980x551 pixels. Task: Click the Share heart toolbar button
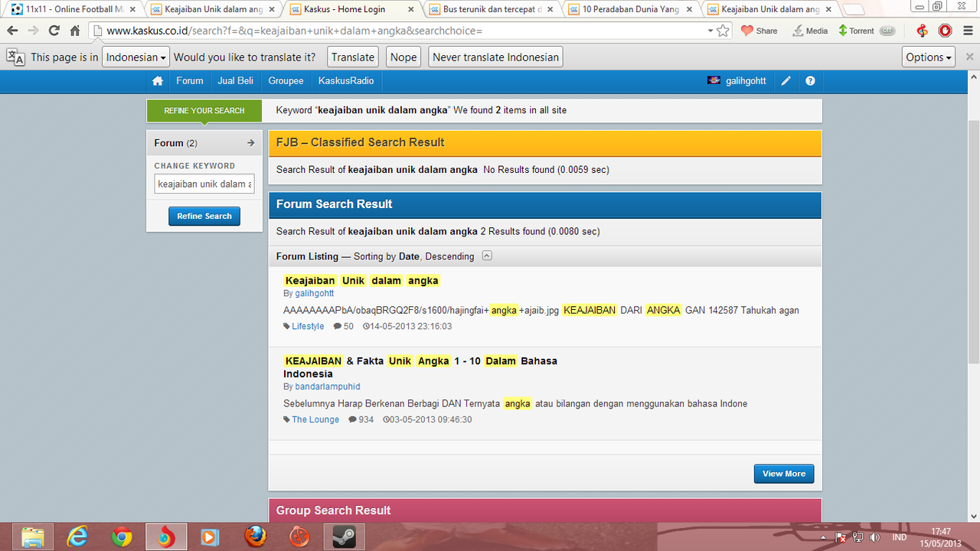point(759,31)
